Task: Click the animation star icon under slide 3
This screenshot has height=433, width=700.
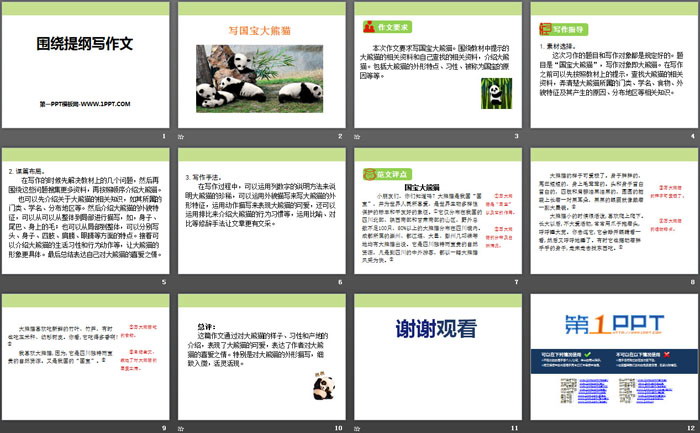Action: (357, 137)
